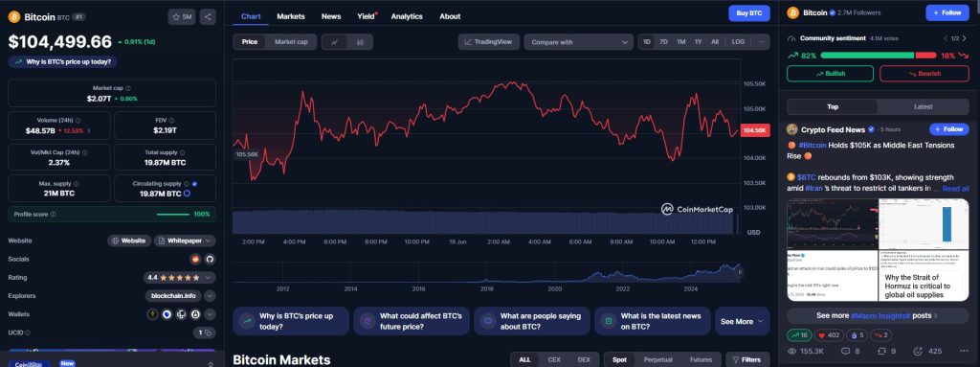This screenshot has height=367, width=980.
Task: Click the chart more options ellipsis
Action: (761, 42)
